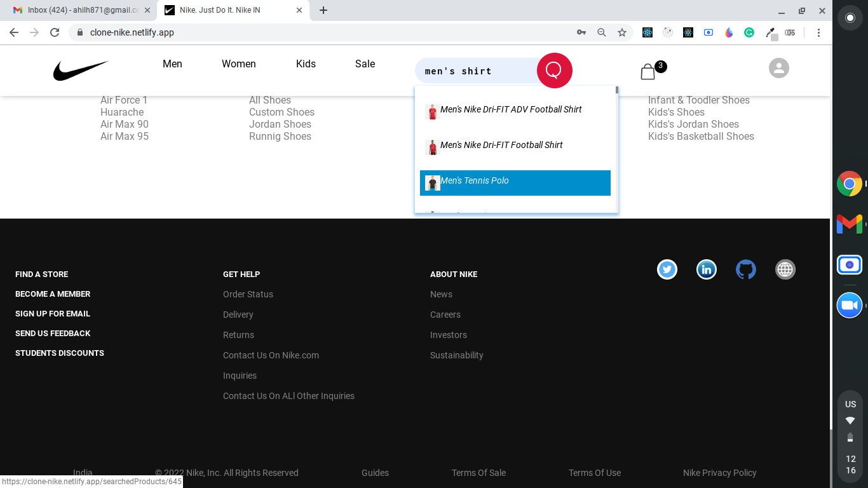868x488 pixels.
Task: Open Kids's Basketball Shoes link
Action: 701,136
